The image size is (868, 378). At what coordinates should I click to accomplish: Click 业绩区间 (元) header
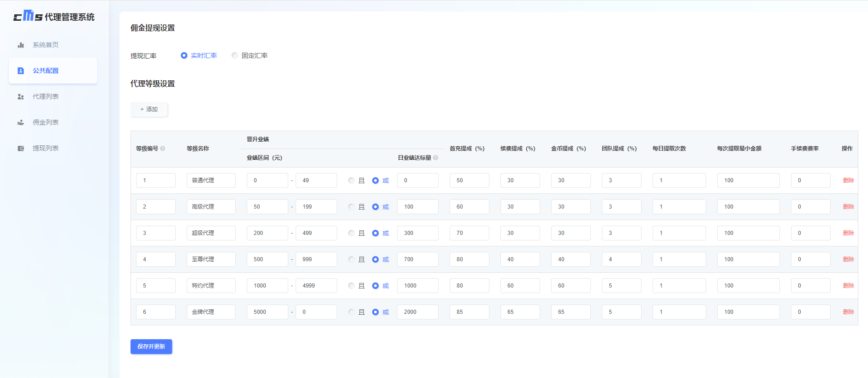[264, 158]
